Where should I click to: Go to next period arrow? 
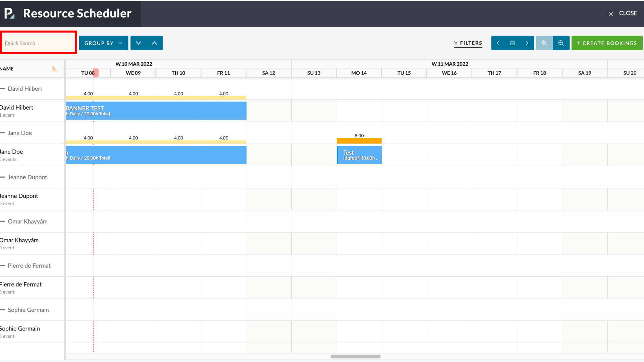click(x=527, y=43)
